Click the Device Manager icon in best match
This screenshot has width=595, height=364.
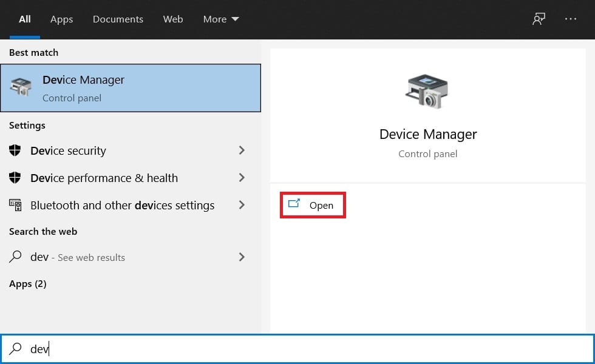(21, 87)
